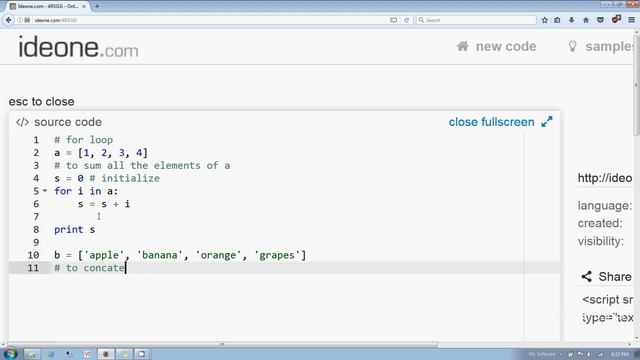Open the Windows Start button

click(x=10, y=353)
